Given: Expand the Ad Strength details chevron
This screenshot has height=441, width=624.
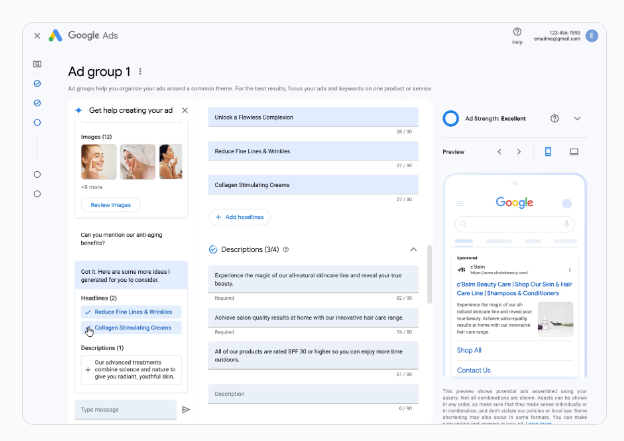Looking at the screenshot, I should (577, 119).
